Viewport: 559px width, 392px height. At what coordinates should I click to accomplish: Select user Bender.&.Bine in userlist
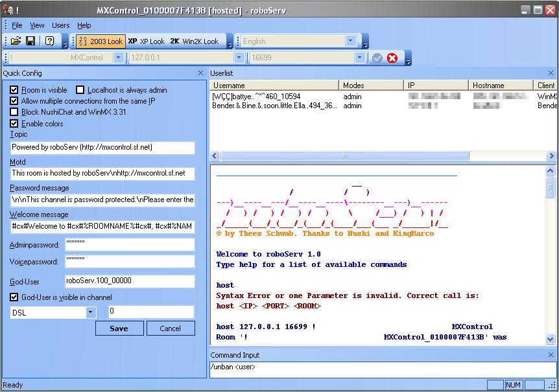pyautogui.click(x=274, y=106)
